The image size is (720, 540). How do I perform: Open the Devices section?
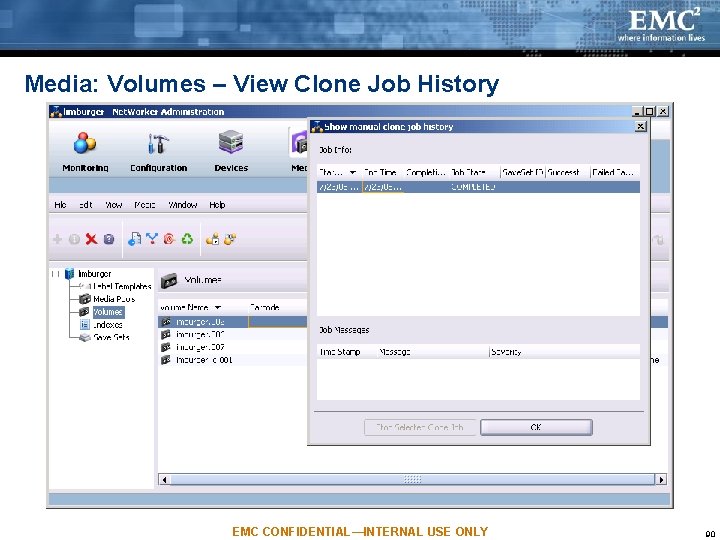231,152
